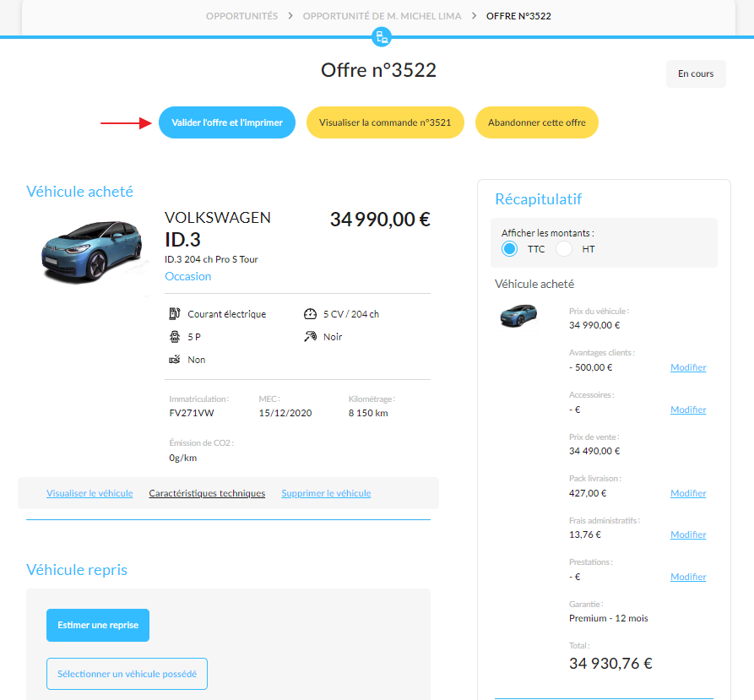Select HT amount display
754x700 pixels.
click(563, 249)
